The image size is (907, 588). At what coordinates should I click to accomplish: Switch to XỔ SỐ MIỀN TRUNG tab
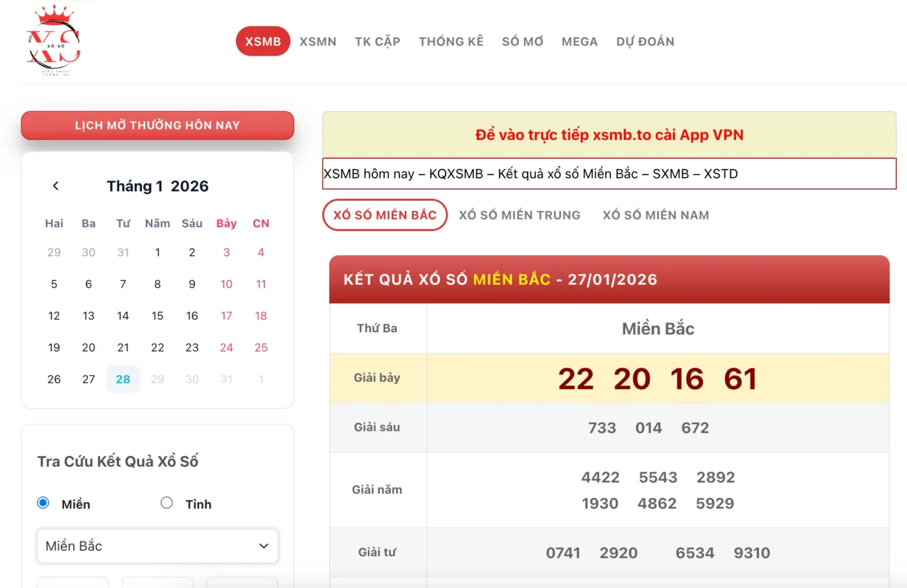(x=520, y=215)
